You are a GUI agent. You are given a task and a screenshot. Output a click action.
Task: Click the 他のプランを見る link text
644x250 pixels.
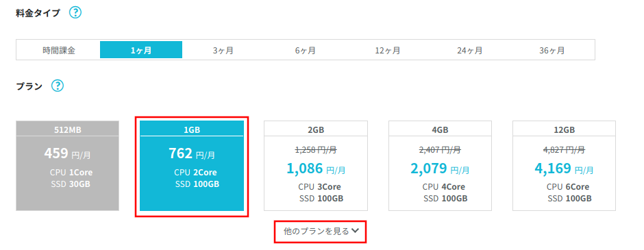(x=317, y=231)
